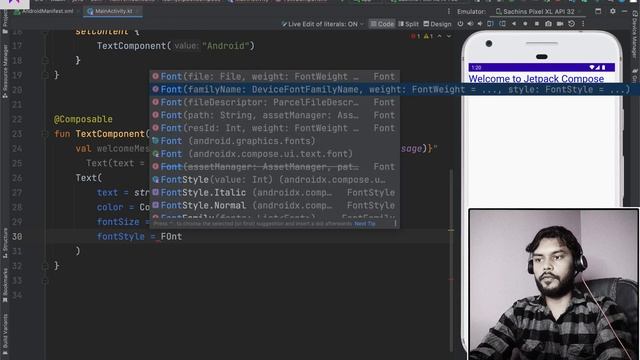Open Emulator panel settings gear
This screenshot has width=640, height=360.
(x=613, y=11)
